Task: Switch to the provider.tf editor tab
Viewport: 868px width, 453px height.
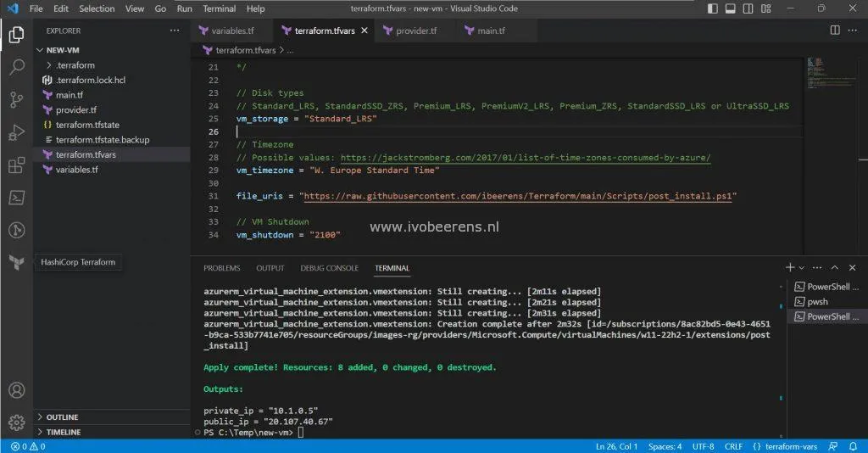Action: point(415,31)
